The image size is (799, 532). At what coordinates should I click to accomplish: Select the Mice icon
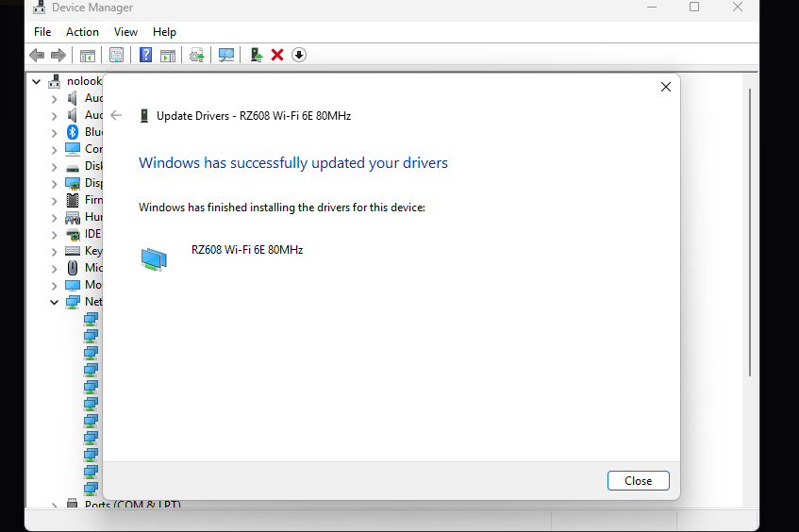[x=73, y=268]
